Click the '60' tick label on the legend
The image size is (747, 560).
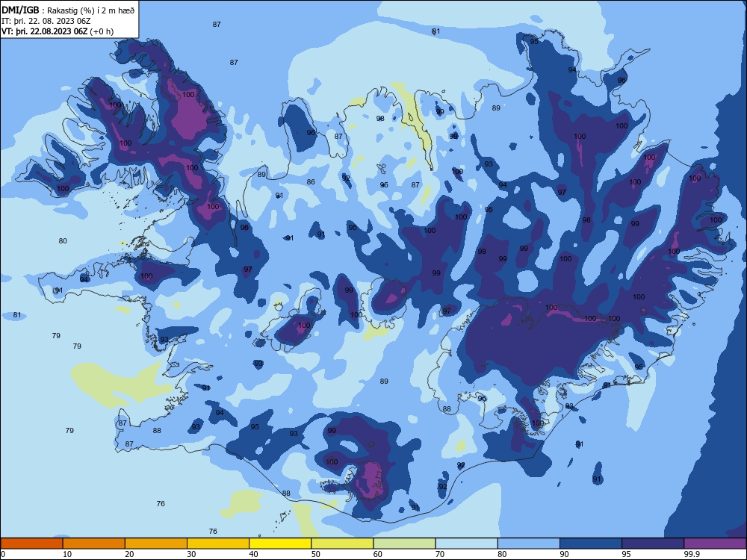coord(378,554)
